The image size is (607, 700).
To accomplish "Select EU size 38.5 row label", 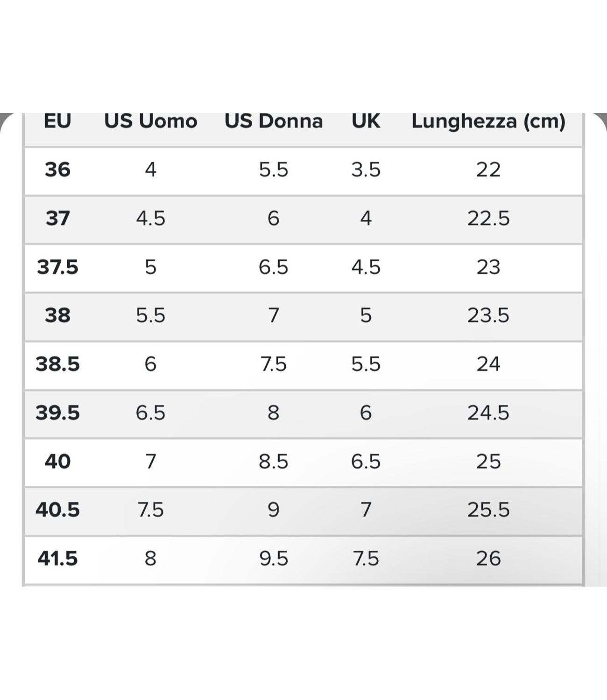I will pos(57,364).
